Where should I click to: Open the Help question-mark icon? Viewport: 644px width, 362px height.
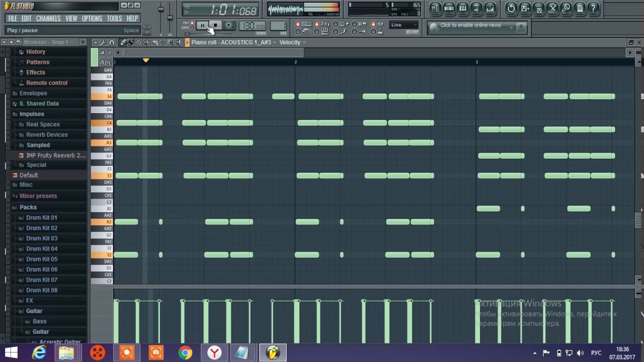coord(593,9)
